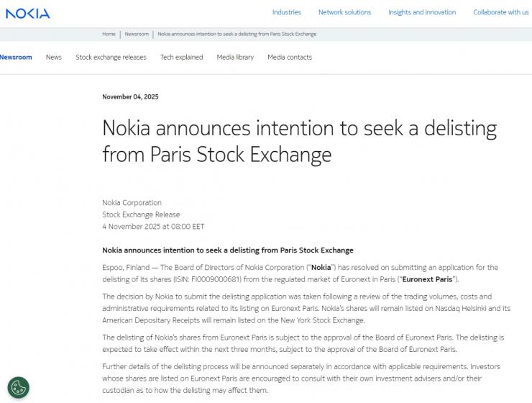Click the Stock Exchange Release label
The height and width of the screenshot is (403, 532).
(141, 214)
